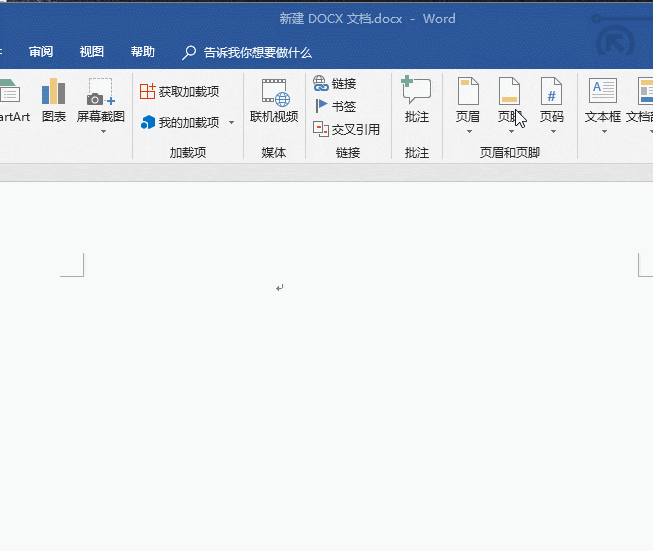Insert 联机视频 online video
The width and height of the screenshot is (653, 551).
click(274, 101)
